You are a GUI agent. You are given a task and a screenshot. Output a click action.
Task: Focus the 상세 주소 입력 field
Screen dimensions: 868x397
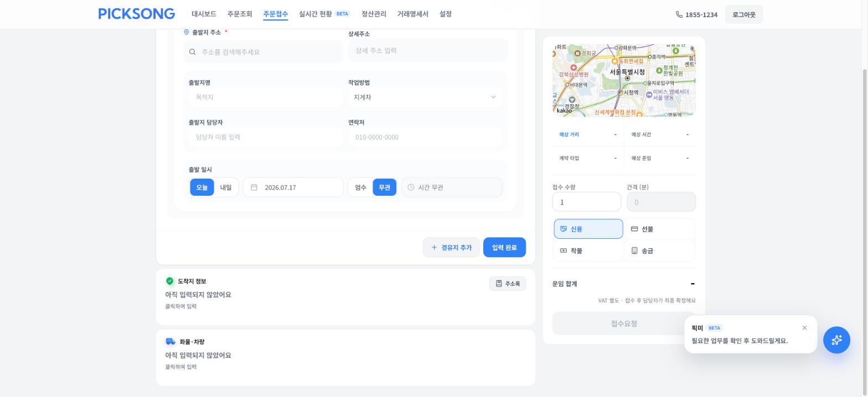427,50
